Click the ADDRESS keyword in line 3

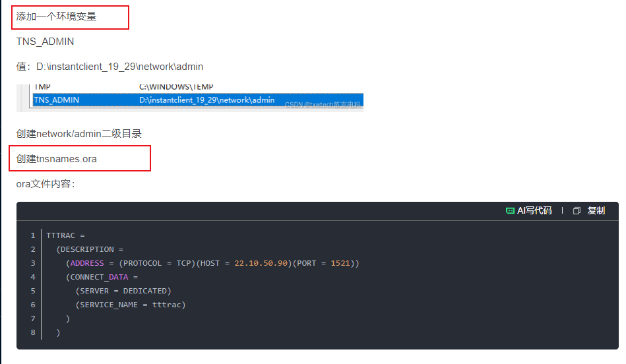[87, 263]
